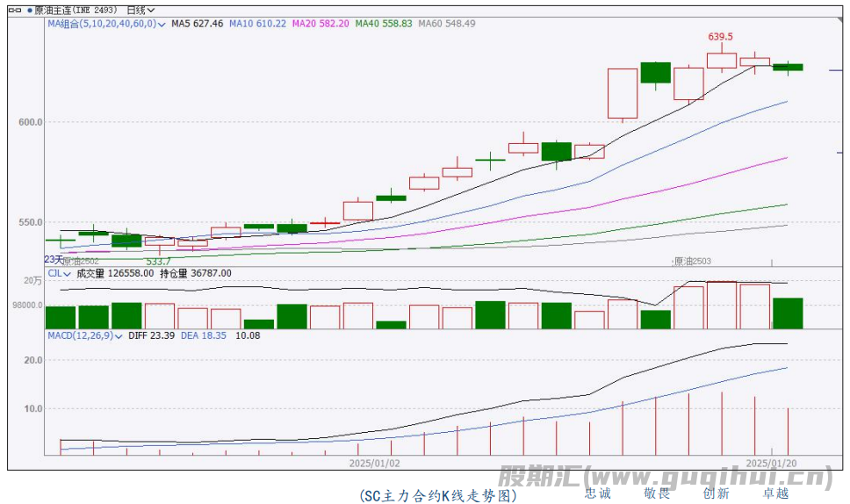Select the 2025/01/02 date on time axis
Image resolution: width=850 pixels, height=504 pixels.
click(x=374, y=462)
